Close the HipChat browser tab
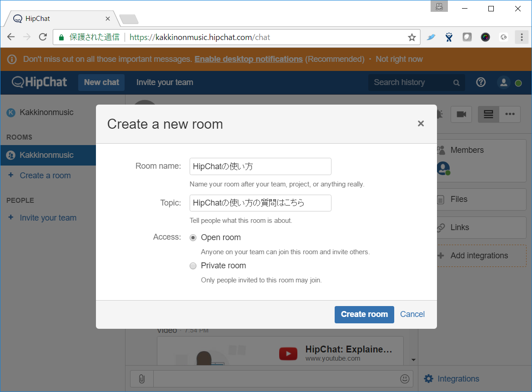The height and width of the screenshot is (392, 532). [108, 19]
